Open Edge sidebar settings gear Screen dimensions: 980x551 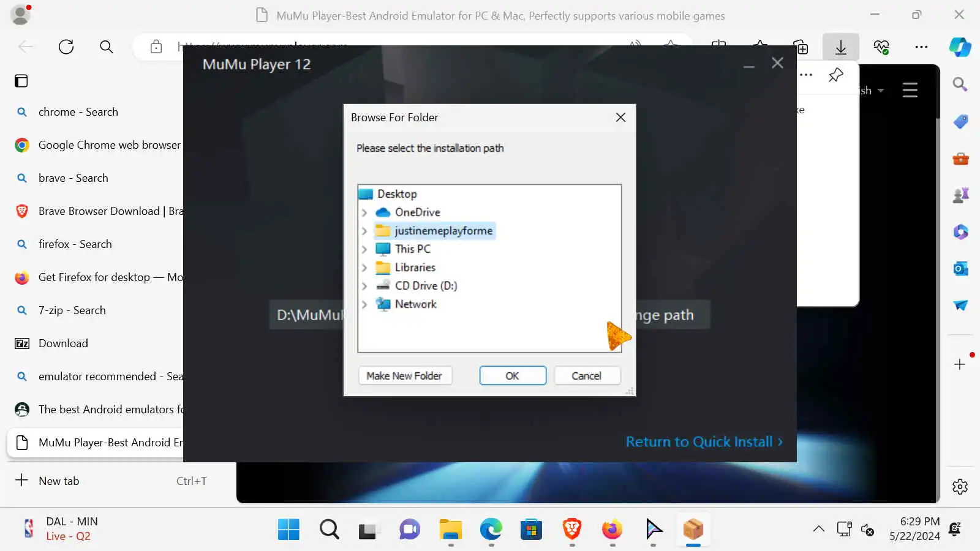tap(960, 487)
